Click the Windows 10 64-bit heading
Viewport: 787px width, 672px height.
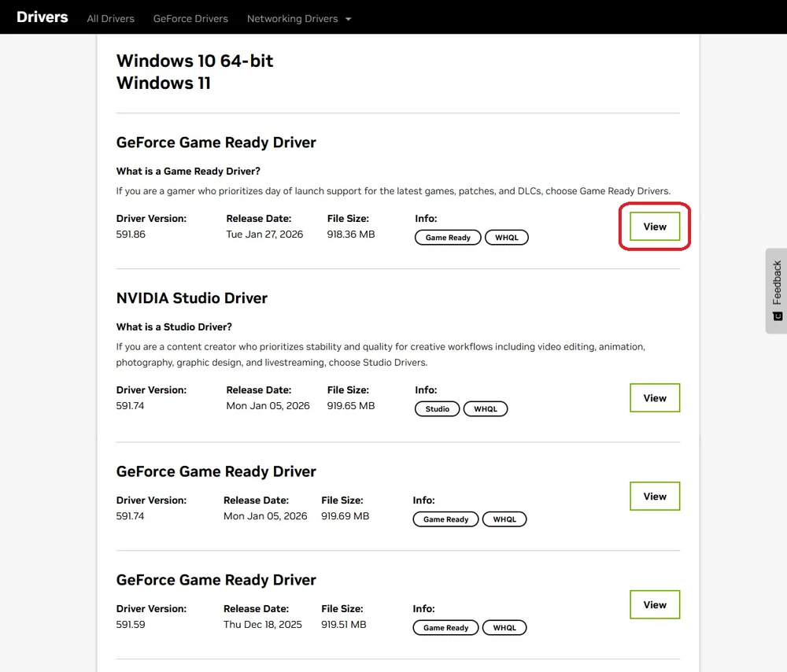pos(194,61)
